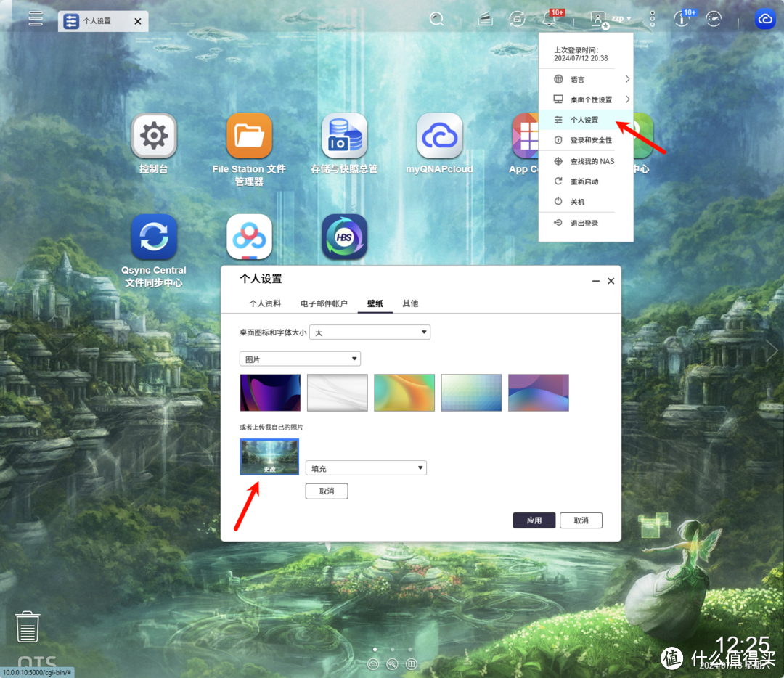The height and width of the screenshot is (678, 784).
Task: Expand the 桌面个性设置 submenu
Action: point(586,99)
